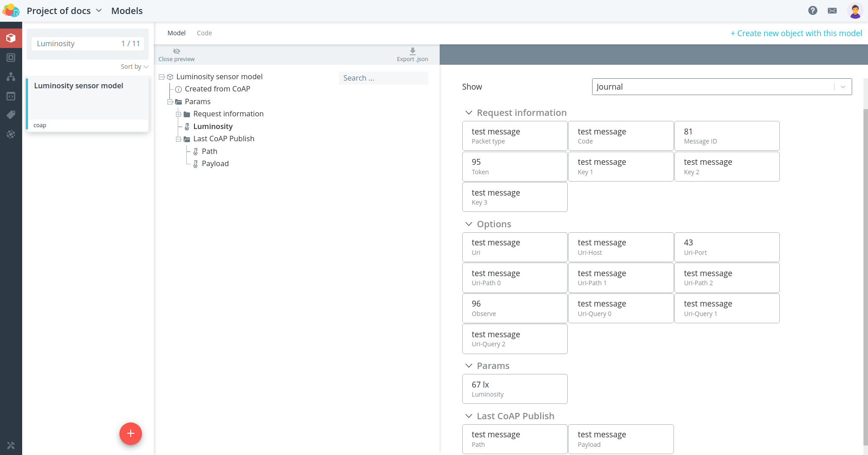
Task: Click the preview panel vertical scrollbar
Action: tap(865, 276)
